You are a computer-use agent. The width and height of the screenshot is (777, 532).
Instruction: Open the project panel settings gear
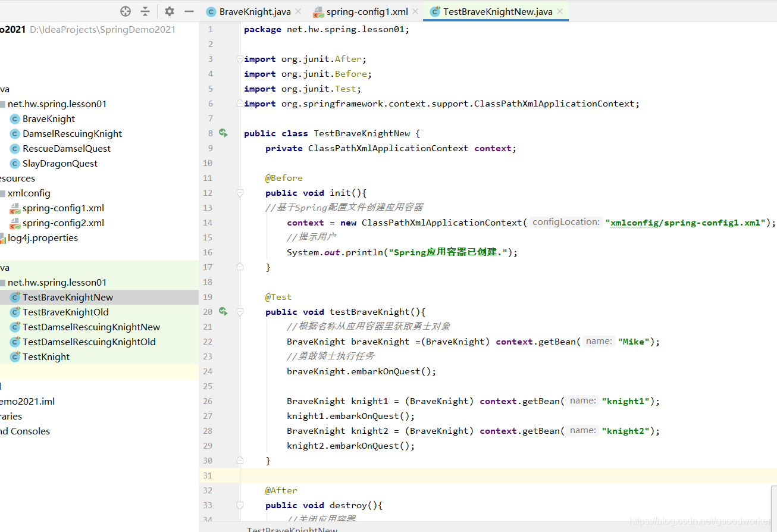coord(170,11)
